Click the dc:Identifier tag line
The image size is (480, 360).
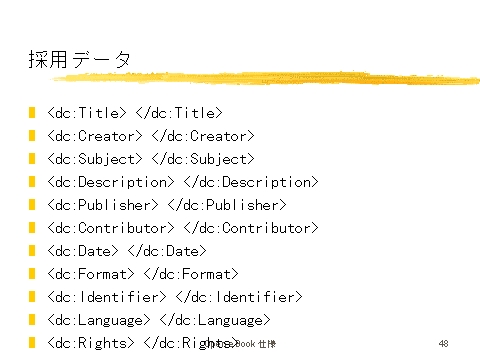click(175, 297)
